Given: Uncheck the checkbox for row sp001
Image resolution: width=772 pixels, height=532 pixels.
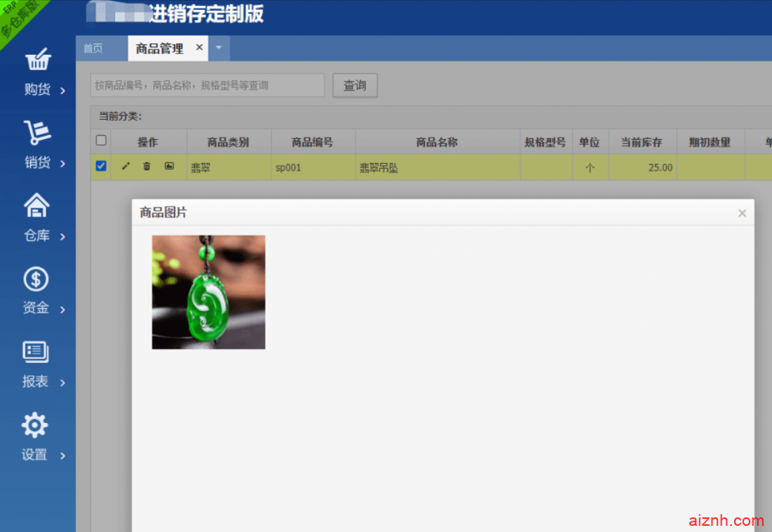Looking at the screenshot, I should pyautogui.click(x=101, y=166).
